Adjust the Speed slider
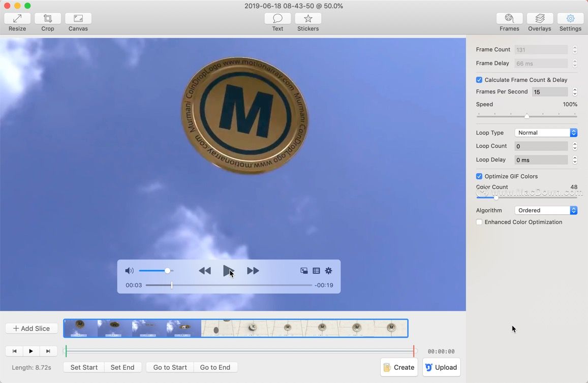588x383 pixels. [527, 116]
